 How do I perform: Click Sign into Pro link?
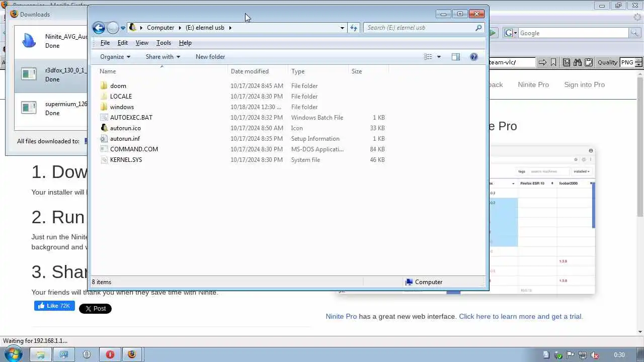(584, 84)
